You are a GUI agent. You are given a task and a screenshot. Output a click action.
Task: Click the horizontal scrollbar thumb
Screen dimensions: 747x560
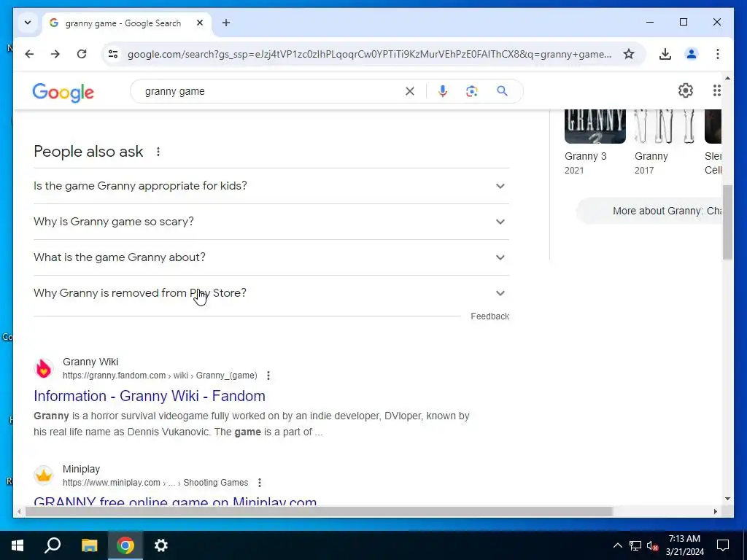point(319,511)
